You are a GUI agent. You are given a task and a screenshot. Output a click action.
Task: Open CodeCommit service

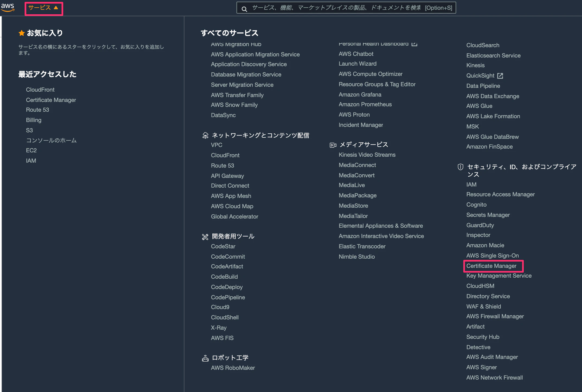coord(228,257)
